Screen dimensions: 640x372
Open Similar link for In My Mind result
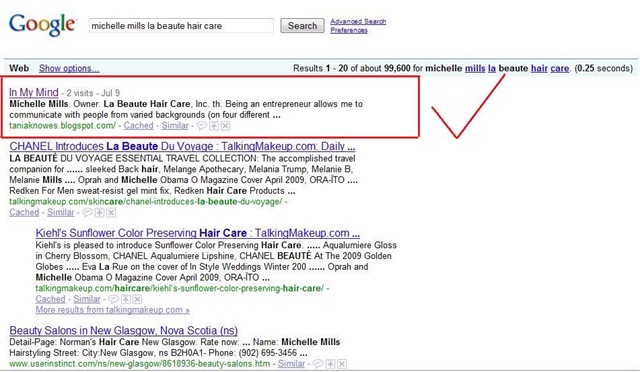[175, 126]
